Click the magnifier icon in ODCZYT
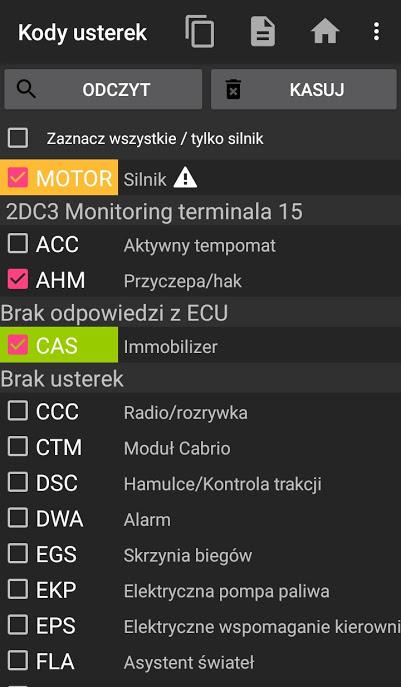 (x=26, y=89)
